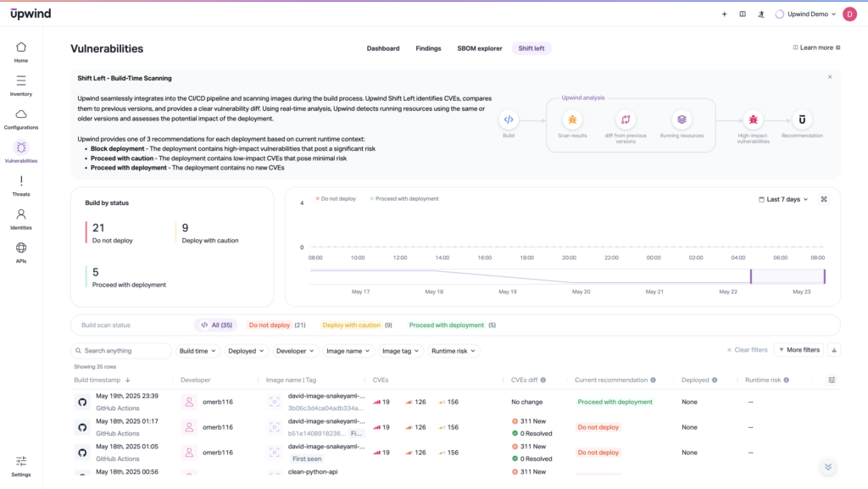
Task: Select the Shift left tab
Action: pos(531,48)
